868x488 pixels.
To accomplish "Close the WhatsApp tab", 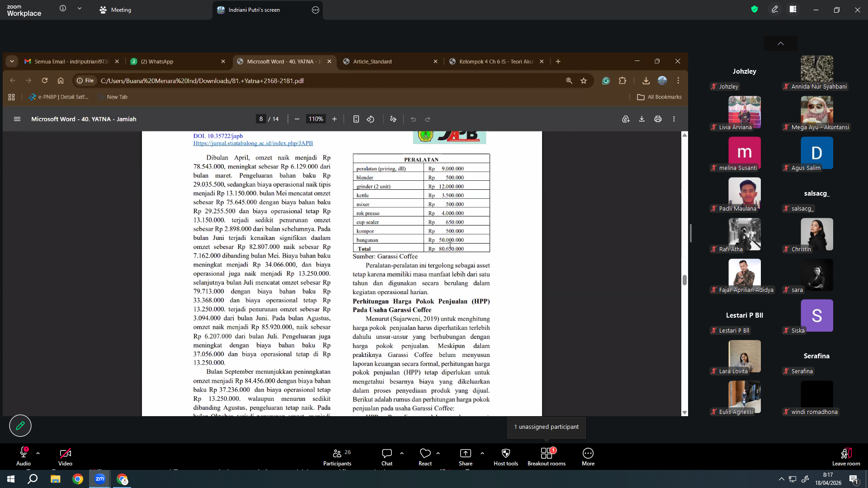I will [223, 61].
